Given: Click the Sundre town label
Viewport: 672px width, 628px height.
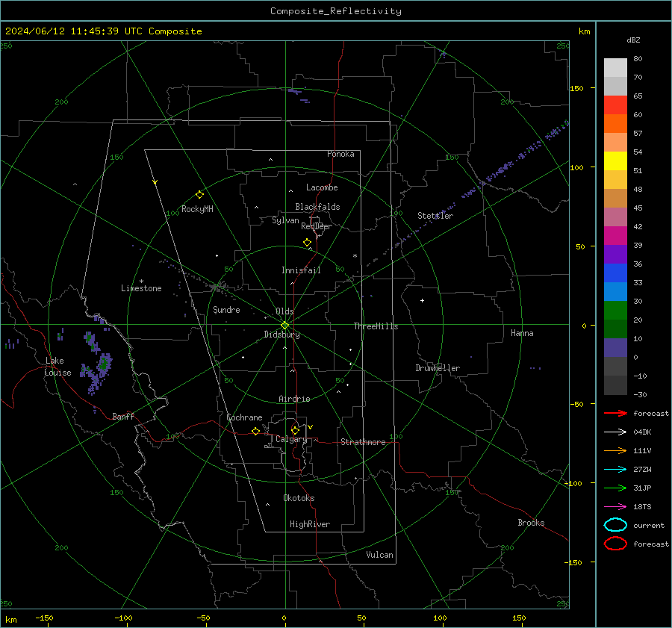Looking at the screenshot, I should pyautogui.click(x=226, y=309).
